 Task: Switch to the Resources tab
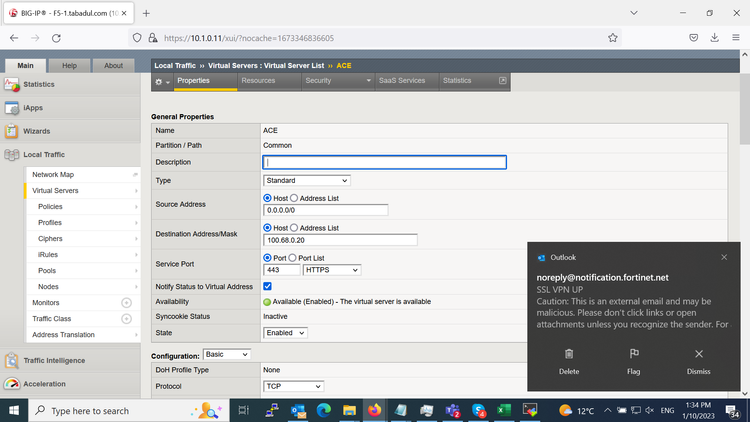(x=258, y=81)
